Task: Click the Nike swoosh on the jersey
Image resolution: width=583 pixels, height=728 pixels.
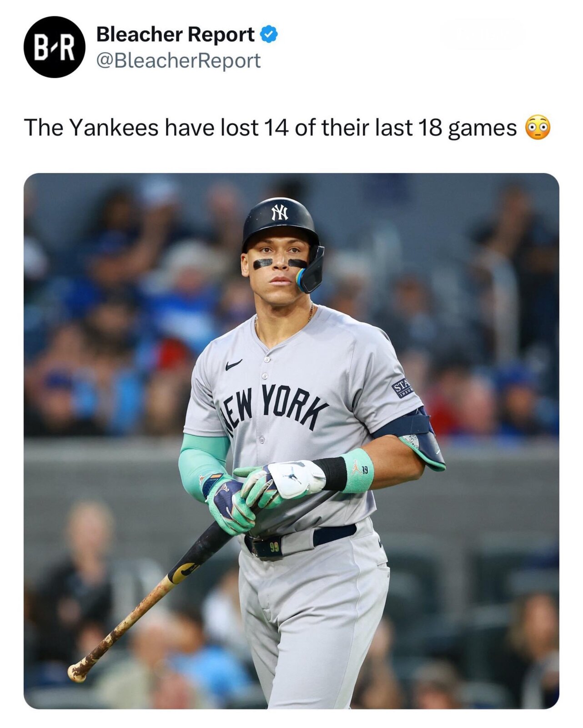Action: [x=233, y=364]
